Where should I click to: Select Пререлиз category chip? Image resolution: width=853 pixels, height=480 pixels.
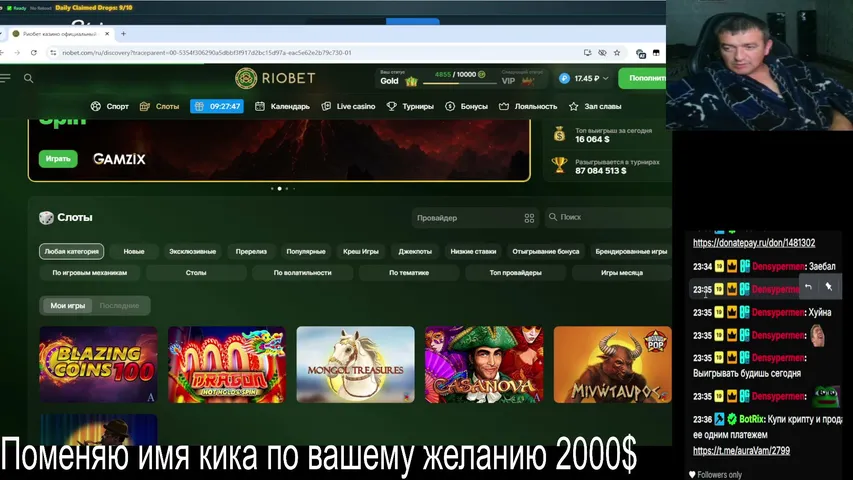coord(251,251)
